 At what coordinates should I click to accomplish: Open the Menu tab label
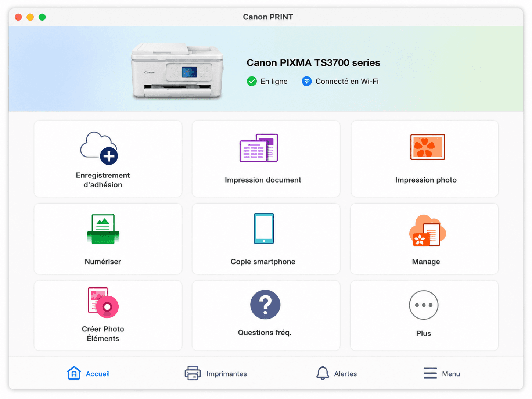point(451,374)
